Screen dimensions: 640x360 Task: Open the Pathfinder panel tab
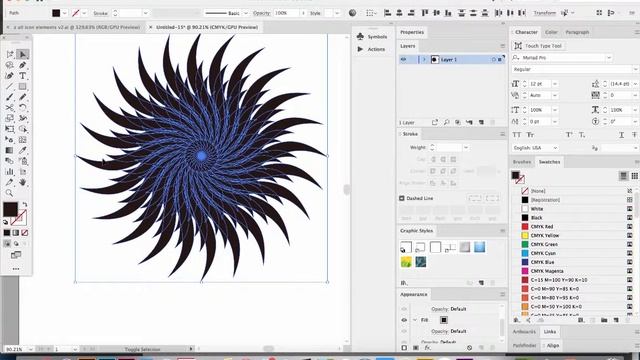[x=524, y=345]
